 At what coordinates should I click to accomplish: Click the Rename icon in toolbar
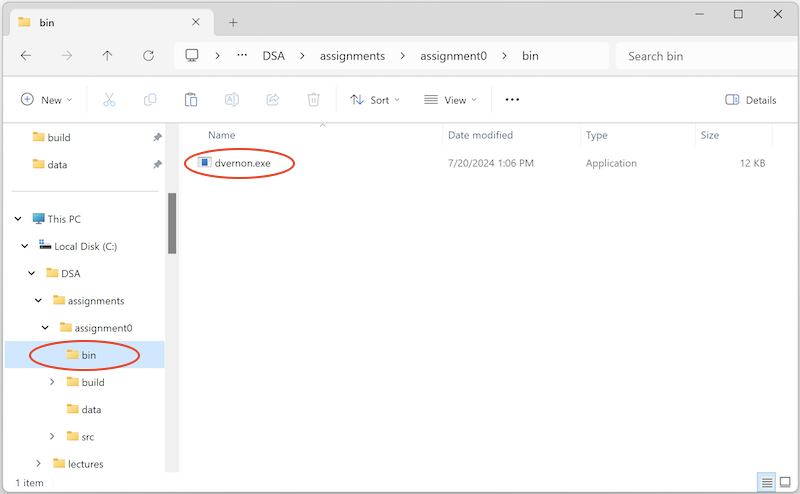231,100
